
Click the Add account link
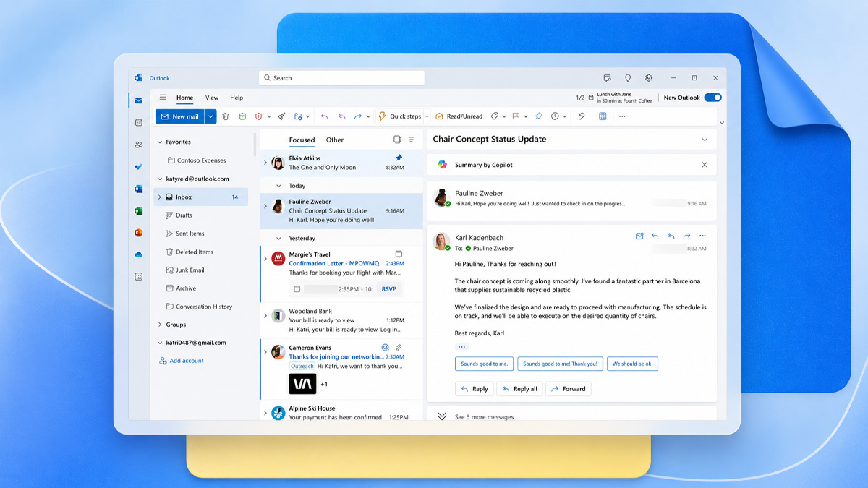coord(182,361)
